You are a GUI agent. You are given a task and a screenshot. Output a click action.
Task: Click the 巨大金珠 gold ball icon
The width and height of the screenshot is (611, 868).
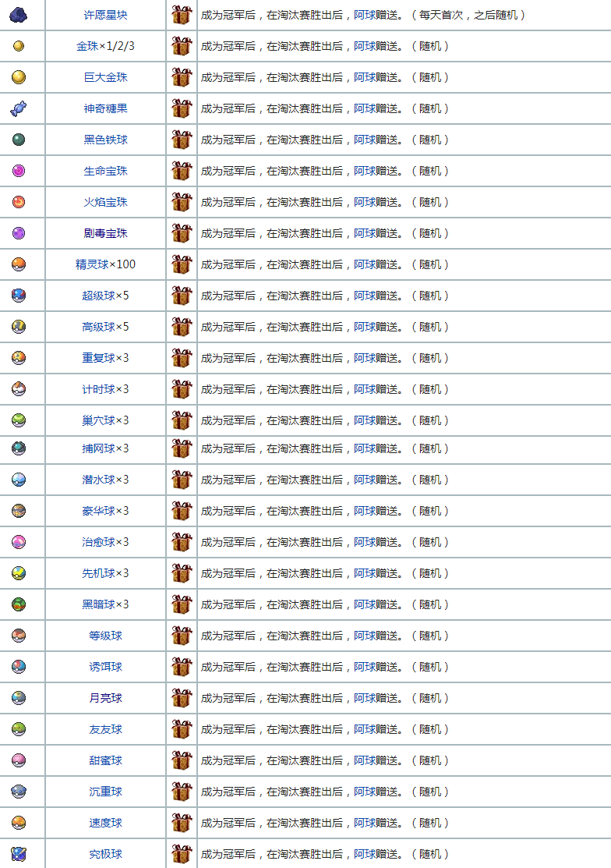[x=19, y=77]
